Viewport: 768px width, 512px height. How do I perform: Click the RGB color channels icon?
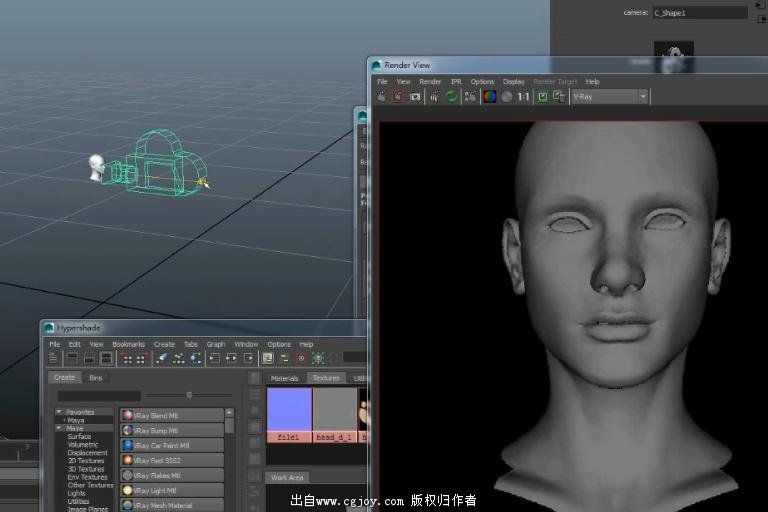point(489,97)
